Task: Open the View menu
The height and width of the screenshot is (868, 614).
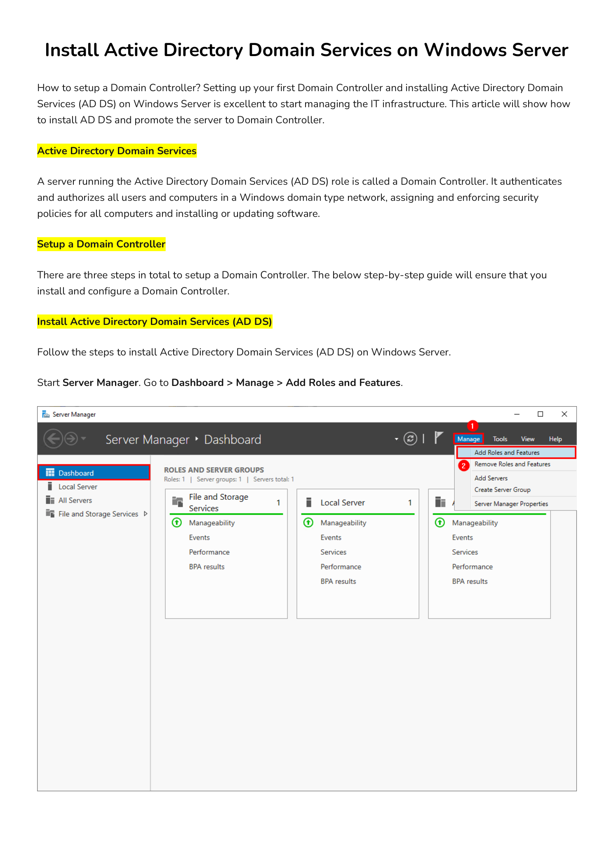Action: coord(527,439)
